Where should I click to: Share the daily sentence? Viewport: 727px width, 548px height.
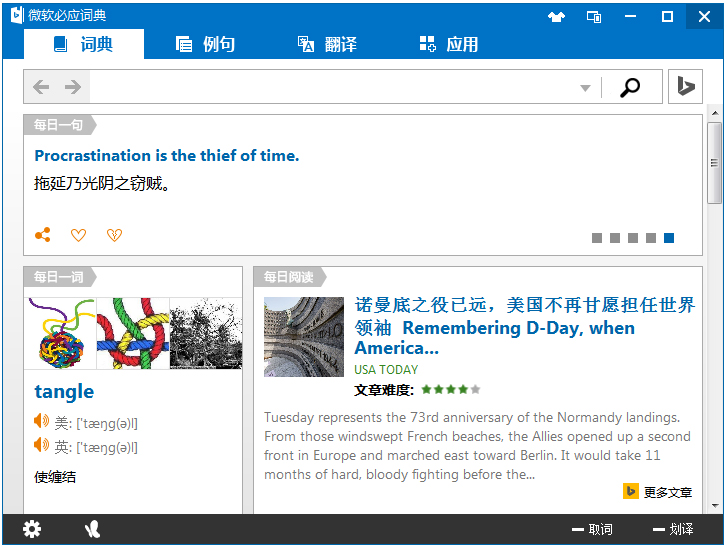tap(42, 235)
